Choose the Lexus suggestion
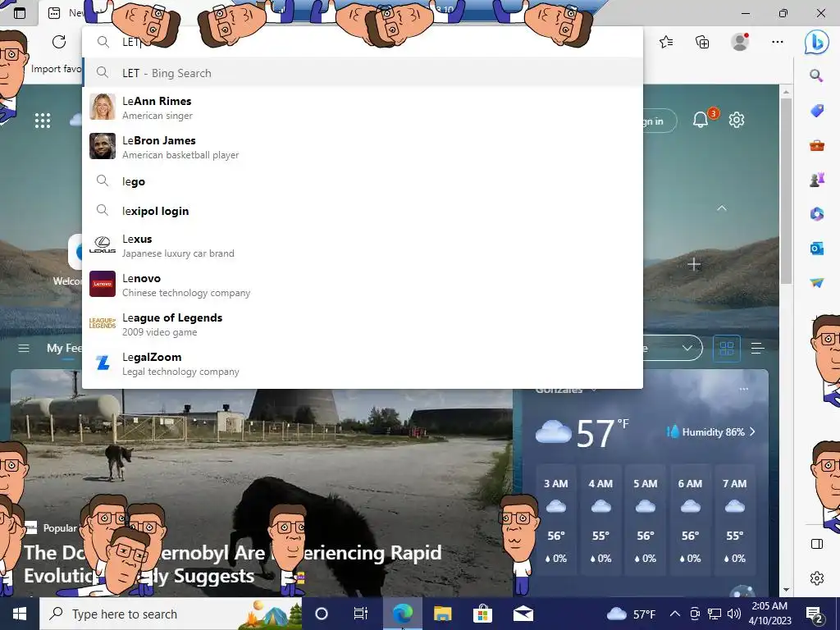Screen dimensions: 840x630 (x=363, y=245)
